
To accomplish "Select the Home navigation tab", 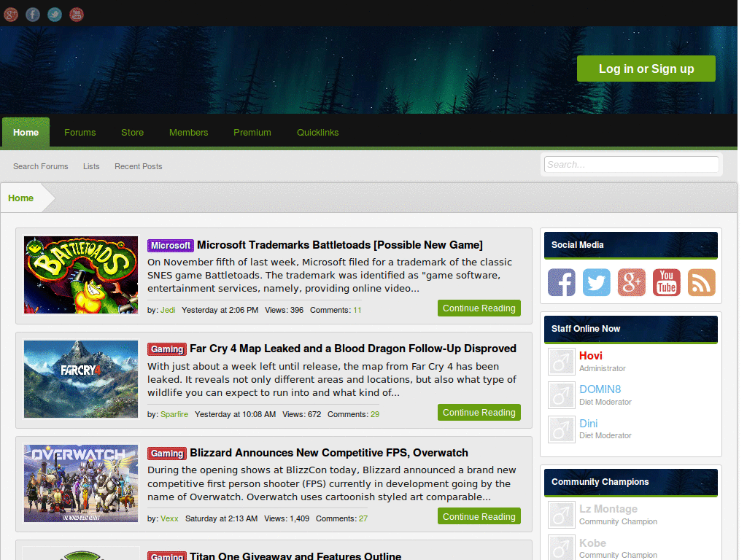I will point(26,133).
